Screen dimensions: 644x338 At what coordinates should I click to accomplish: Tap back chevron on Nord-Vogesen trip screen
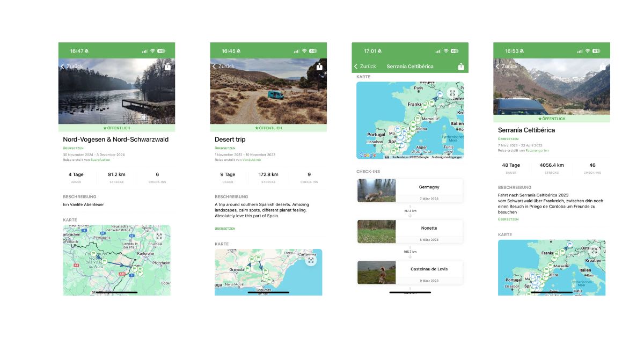tap(62, 67)
